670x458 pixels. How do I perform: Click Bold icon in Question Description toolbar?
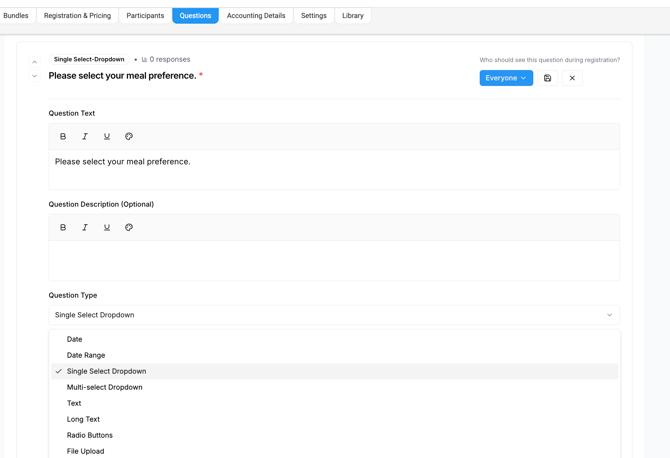(x=63, y=228)
